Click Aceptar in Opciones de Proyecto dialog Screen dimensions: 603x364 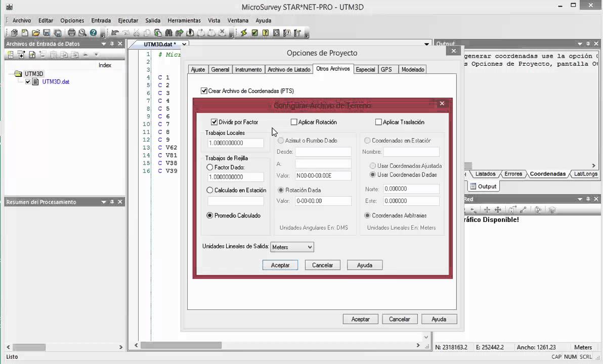(361, 320)
